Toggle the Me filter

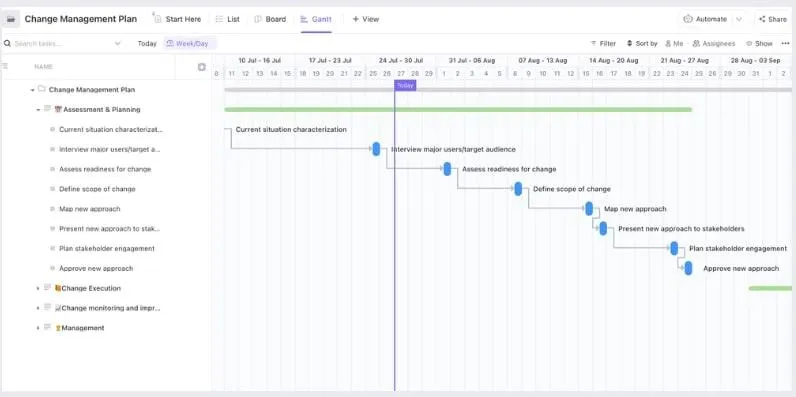674,44
